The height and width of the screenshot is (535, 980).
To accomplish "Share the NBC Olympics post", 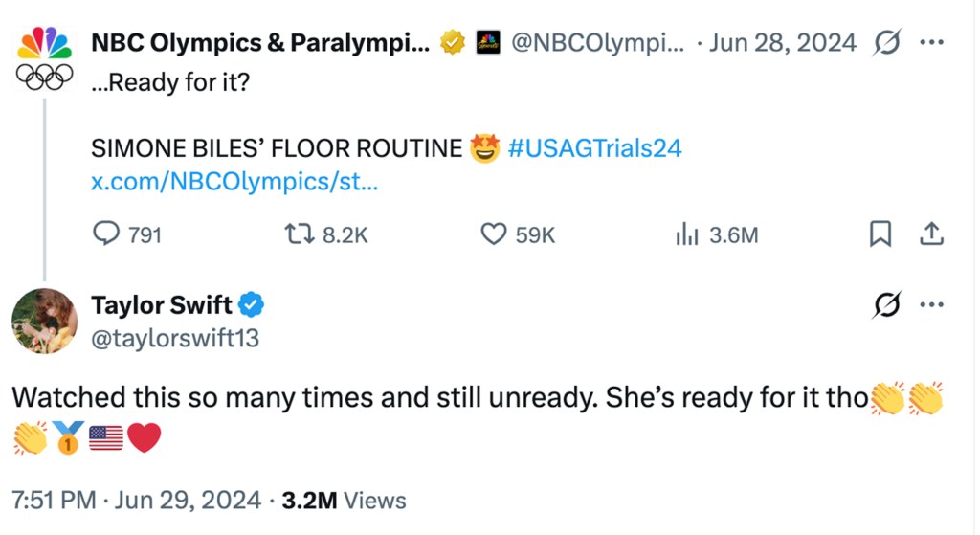I will tap(931, 234).
